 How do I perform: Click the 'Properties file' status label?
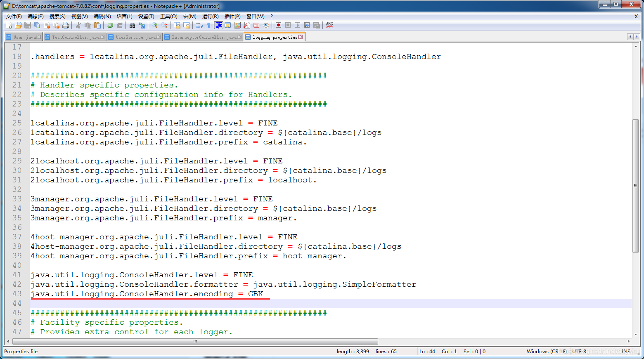coord(21,352)
